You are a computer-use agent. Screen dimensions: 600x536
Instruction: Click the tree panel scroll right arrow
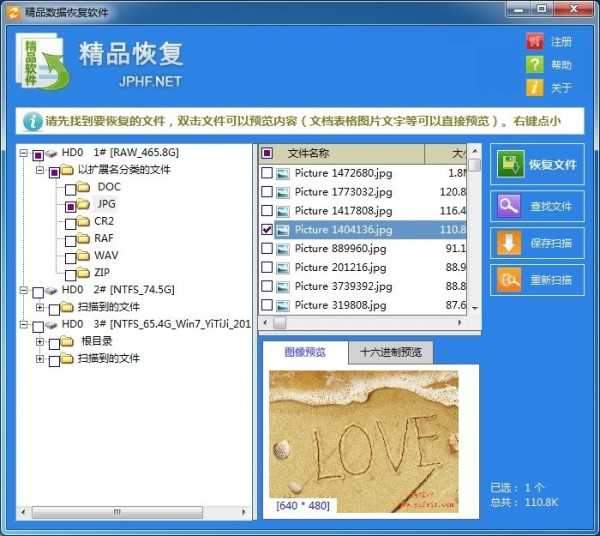click(x=244, y=512)
